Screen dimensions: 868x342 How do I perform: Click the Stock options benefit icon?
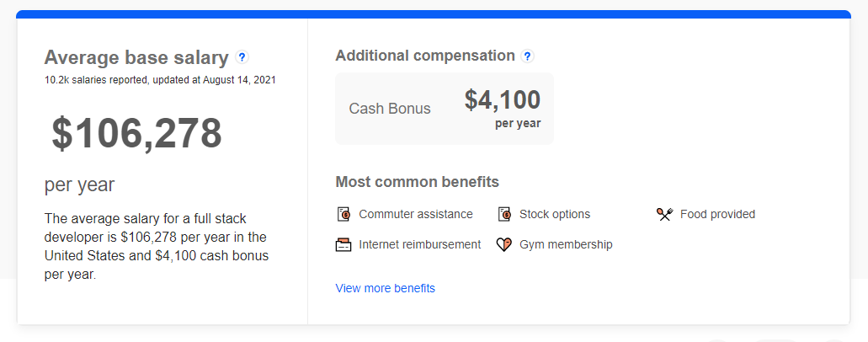click(x=503, y=214)
